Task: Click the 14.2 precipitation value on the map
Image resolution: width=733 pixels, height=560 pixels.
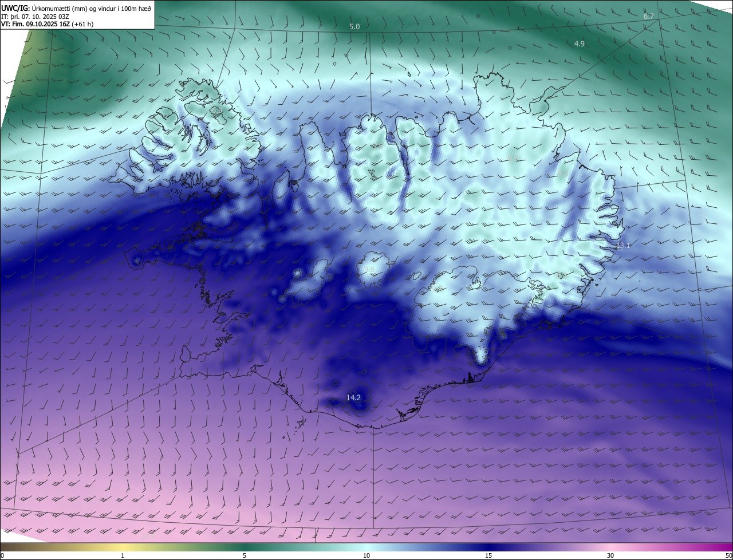Action: tap(354, 397)
